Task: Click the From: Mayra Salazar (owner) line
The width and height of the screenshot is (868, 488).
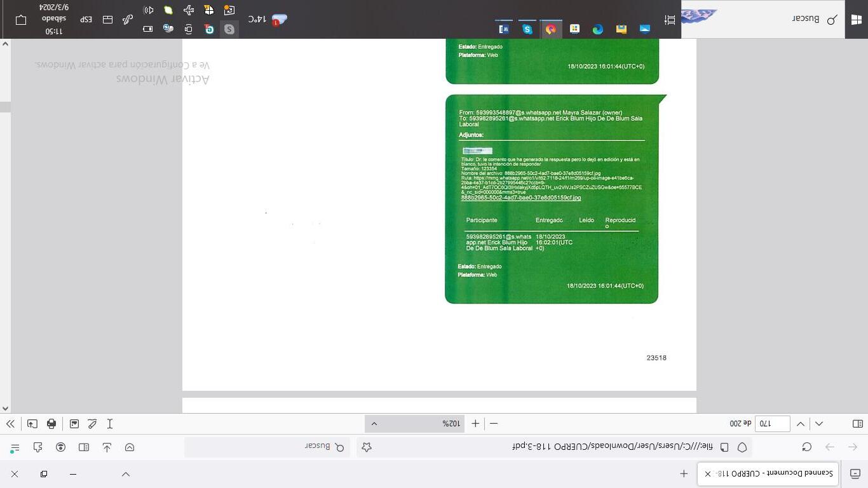Action: click(x=541, y=112)
